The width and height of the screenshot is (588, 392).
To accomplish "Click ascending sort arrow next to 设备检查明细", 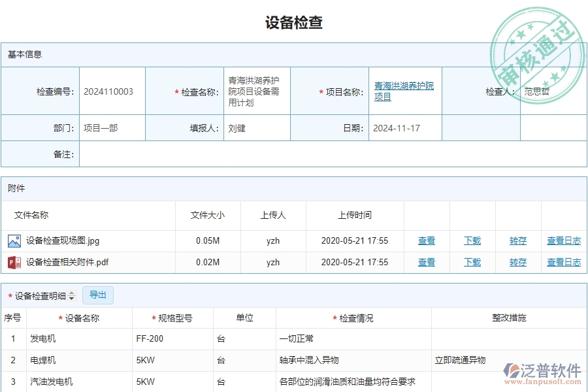I will 71,293.
